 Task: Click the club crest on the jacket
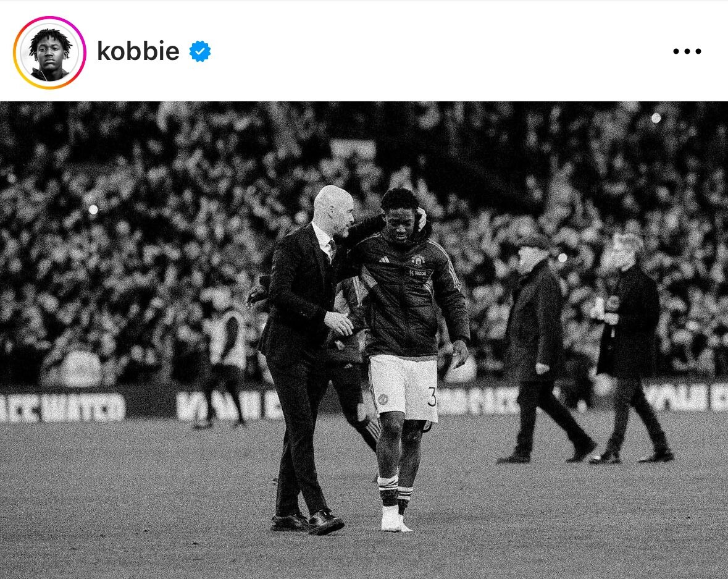coord(418,260)
